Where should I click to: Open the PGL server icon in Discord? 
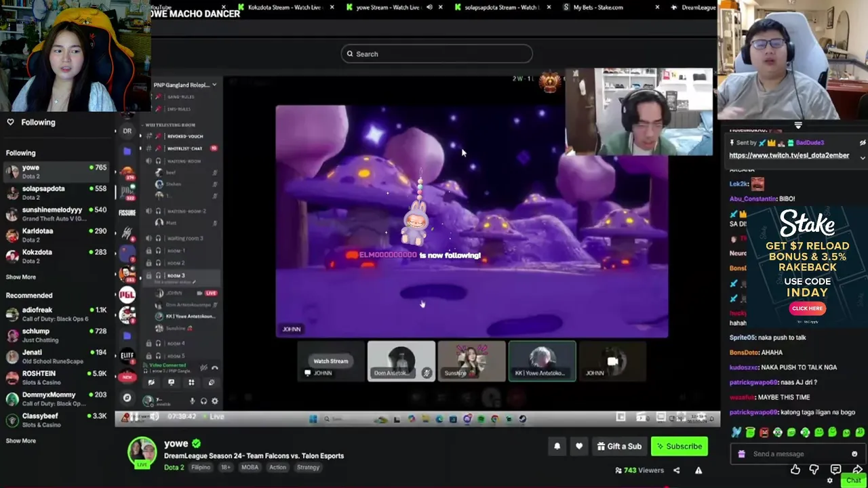pyautogui.click(x=127, y=295)
